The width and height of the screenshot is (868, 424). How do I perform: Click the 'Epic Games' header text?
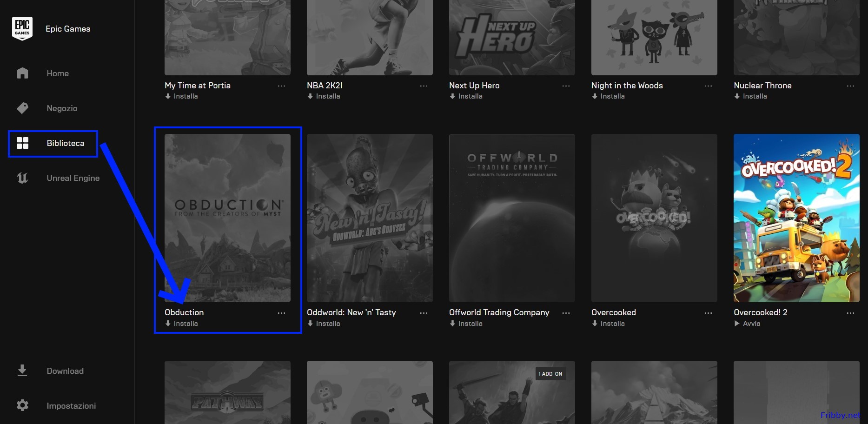click(68, 29)
